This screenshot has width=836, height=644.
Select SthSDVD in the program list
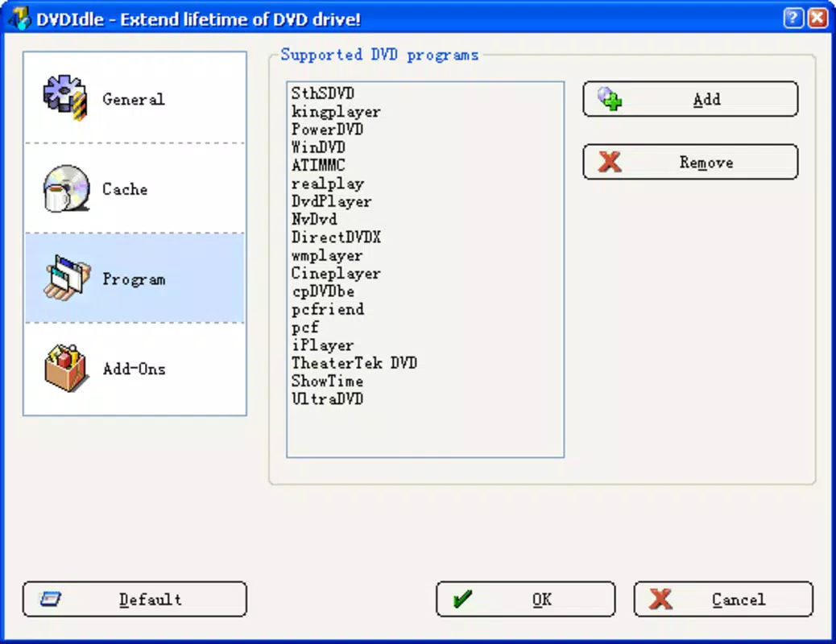coord(323,93)
